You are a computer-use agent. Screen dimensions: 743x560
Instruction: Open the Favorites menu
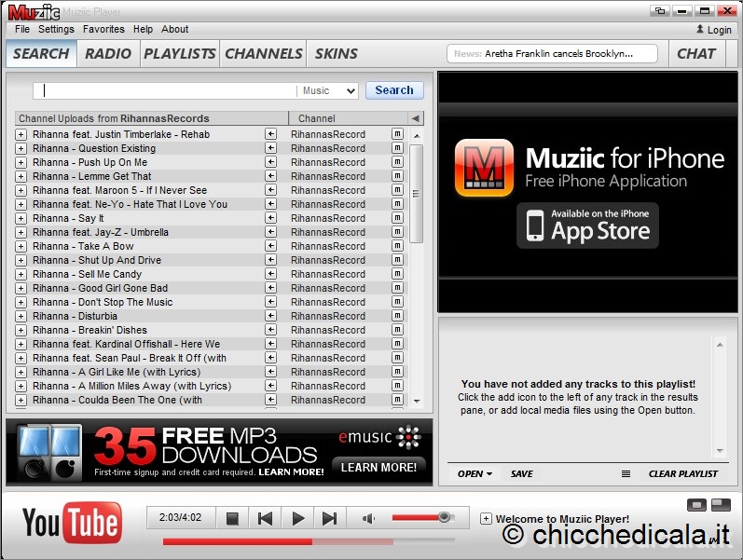(103, 29)
